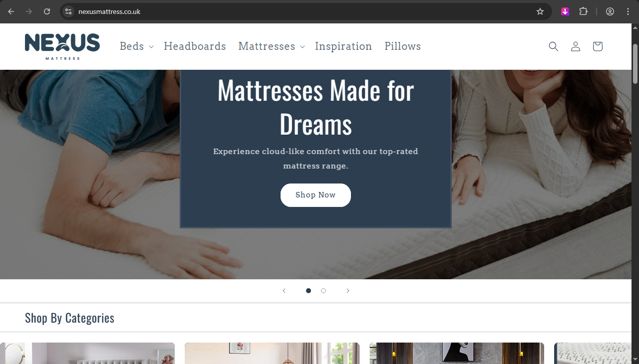Image resolution: width=639 pixels, height=364 pixels.
Task: Open the shopping cart icon
Action: point(597,46)
